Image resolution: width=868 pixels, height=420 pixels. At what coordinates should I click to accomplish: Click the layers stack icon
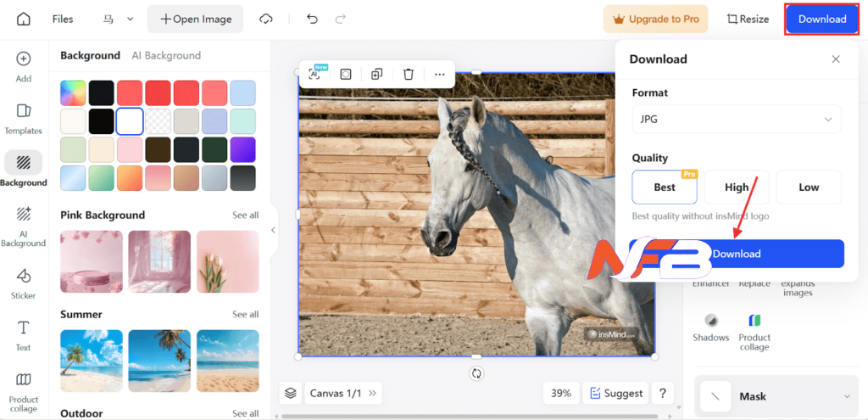point(291,393)
